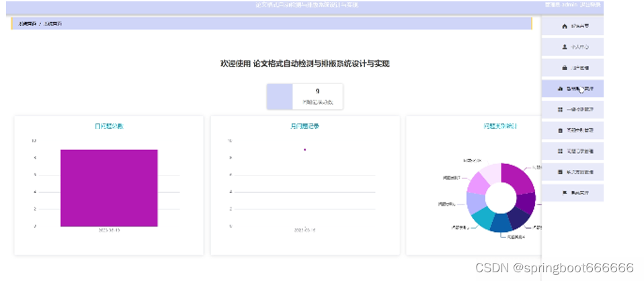Open the sidebar item starting with 一键
Screen dimensions: 644x281
coord(573,110)
